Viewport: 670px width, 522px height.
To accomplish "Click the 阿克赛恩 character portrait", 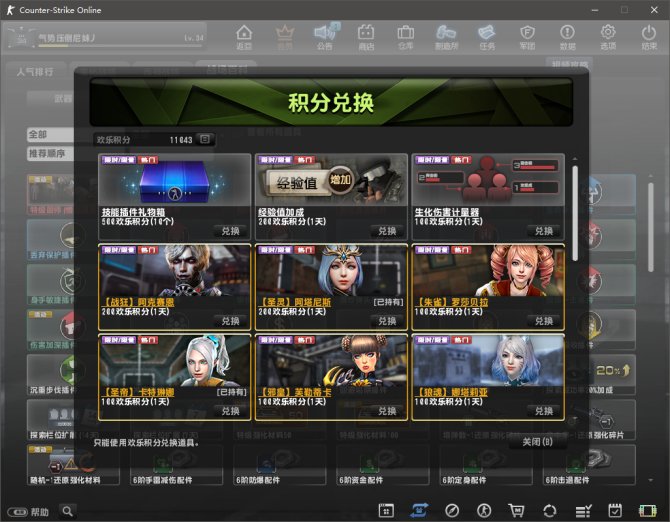I will coord(174,271).
